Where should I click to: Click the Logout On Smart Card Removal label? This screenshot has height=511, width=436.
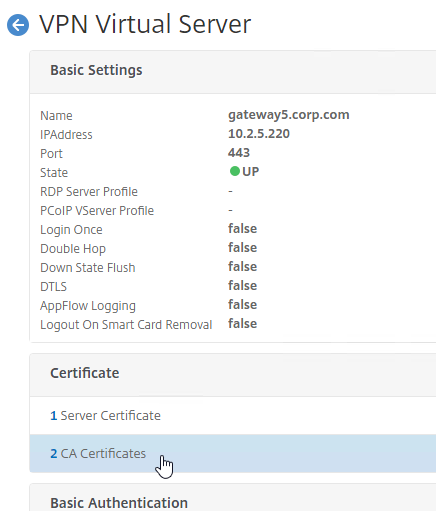click(126, 325)
